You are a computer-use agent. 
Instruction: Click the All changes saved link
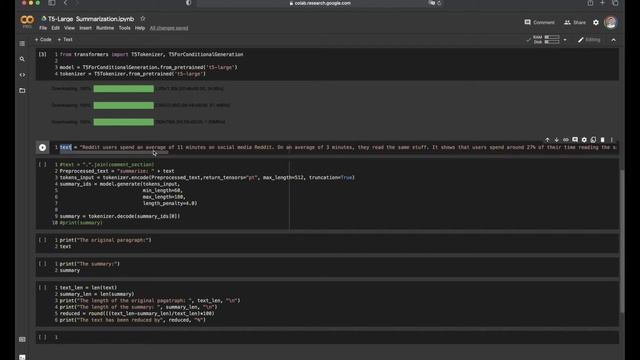point(169,28)
